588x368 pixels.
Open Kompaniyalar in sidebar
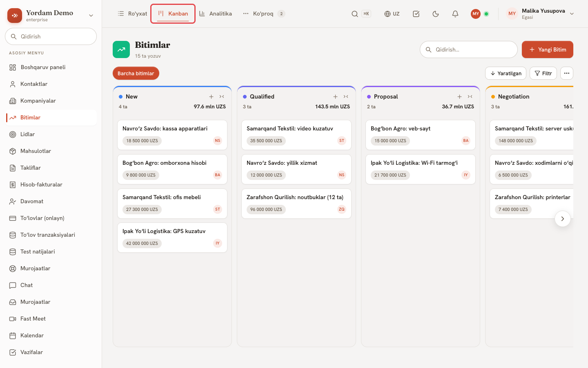tap(51, 101)
